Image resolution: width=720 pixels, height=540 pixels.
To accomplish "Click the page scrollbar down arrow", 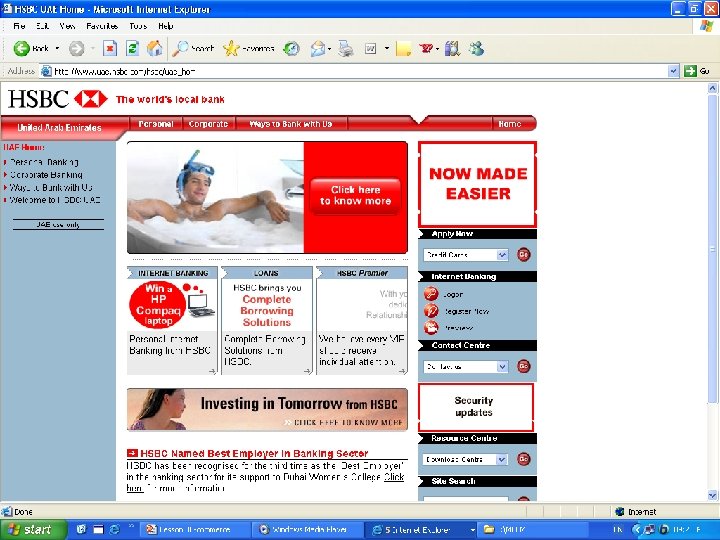I will (x=713, y=495).
